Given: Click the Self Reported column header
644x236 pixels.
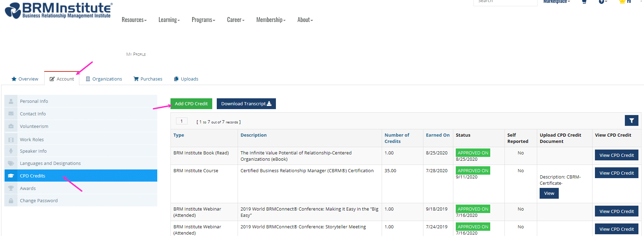Looking at the screenshot, I should coord(518,138).
